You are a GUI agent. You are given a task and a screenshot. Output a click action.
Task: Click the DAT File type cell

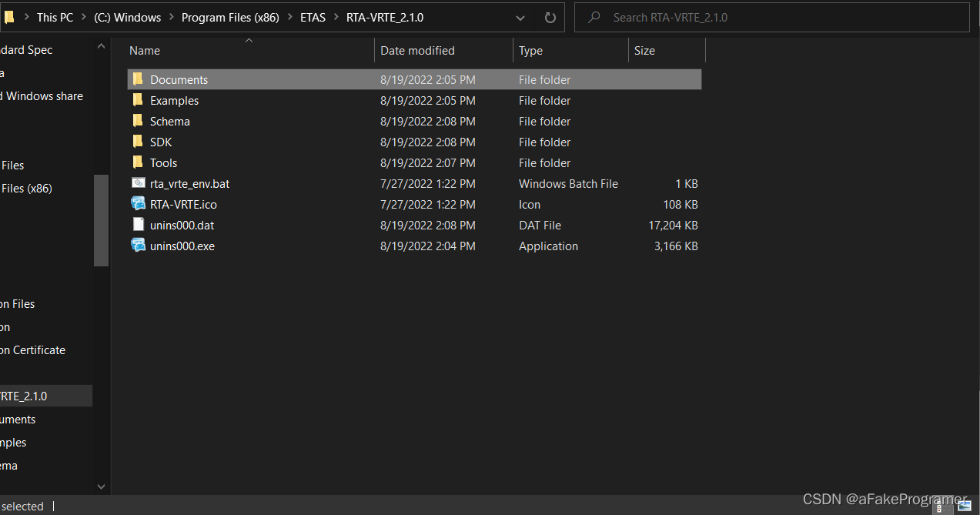coord(540,225)
